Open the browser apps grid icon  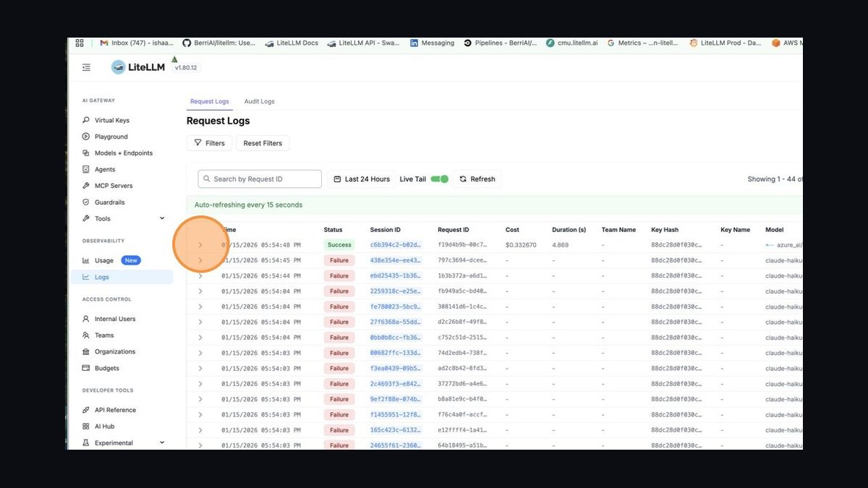[x=80, y=43]
